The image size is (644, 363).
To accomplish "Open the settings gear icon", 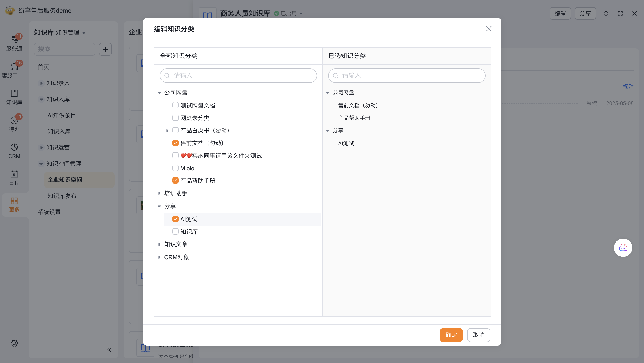I will tap(14, 343).
